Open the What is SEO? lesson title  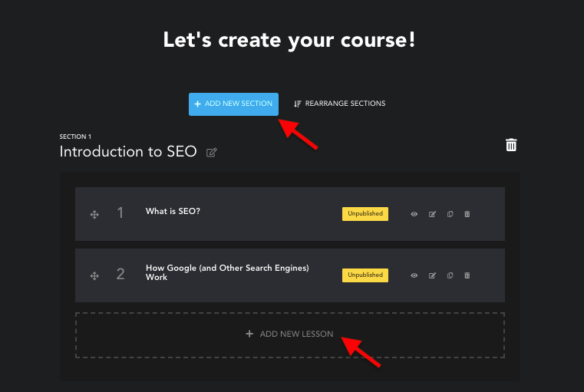173,211
